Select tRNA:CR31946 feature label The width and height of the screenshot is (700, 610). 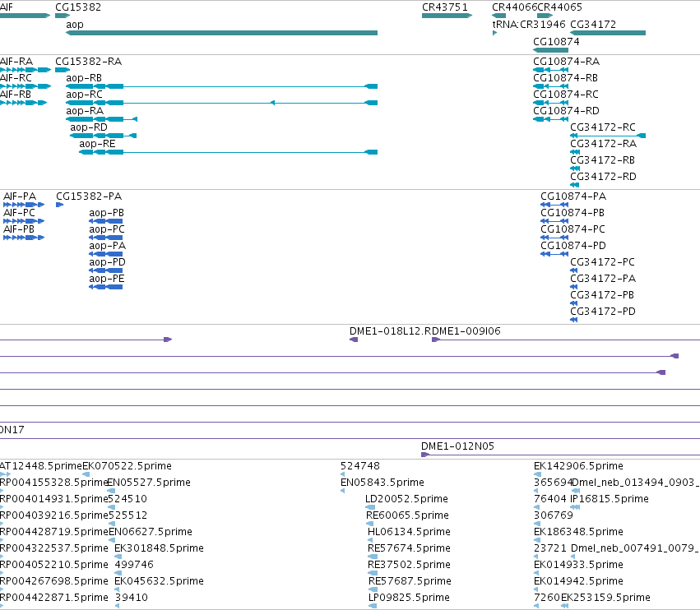(529, 24)
